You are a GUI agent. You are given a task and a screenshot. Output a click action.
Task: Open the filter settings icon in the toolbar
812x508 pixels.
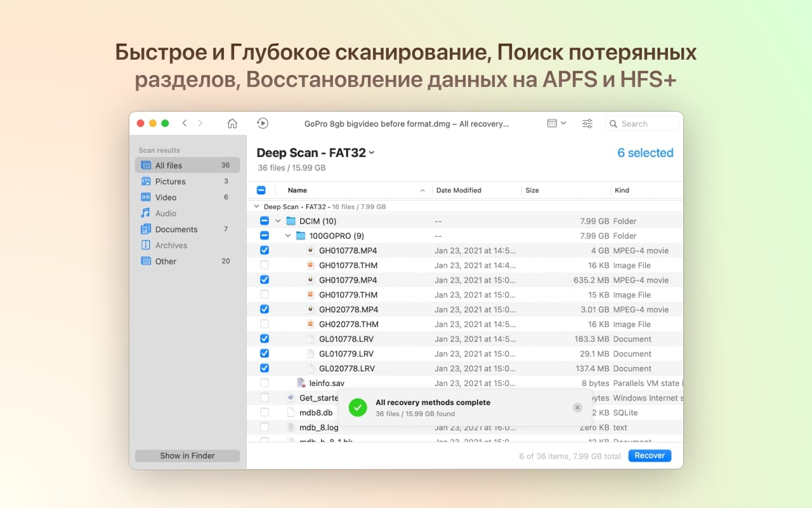pyautogui.click(x=587, y=123)
